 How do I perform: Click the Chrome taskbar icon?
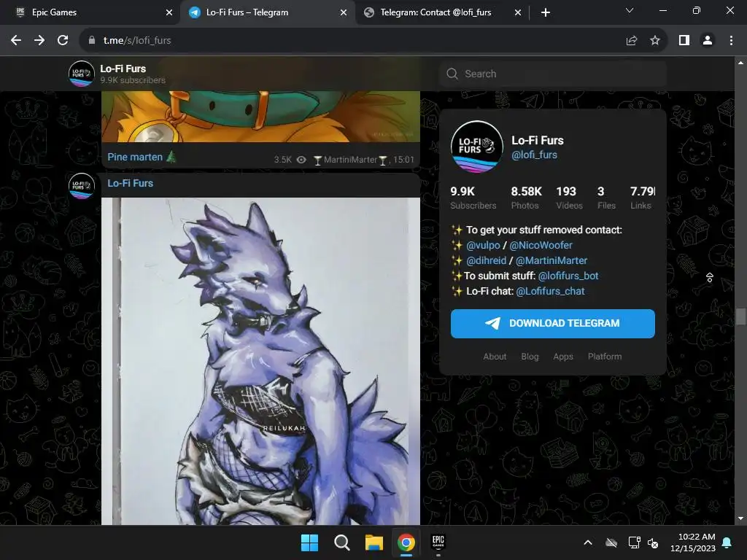click(406, 542)
